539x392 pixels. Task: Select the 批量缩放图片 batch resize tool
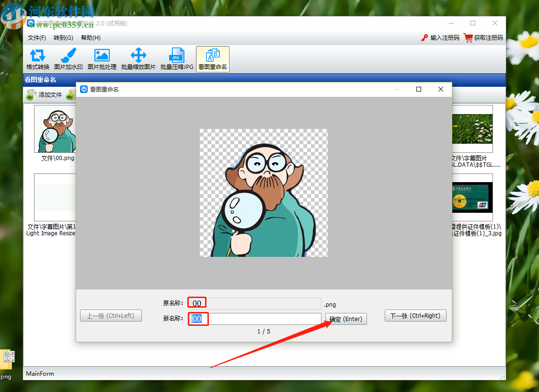tap(138, 59)
